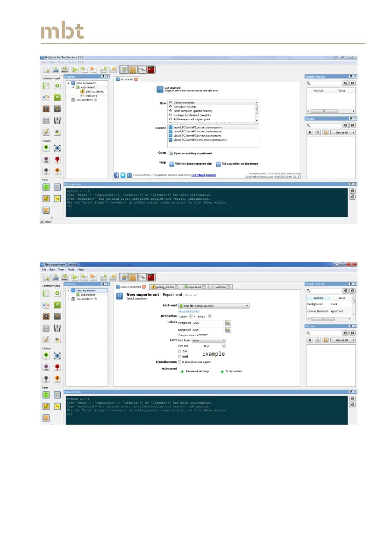Screen dimensions: 392x557
Task: Pick the loop item icon in the New experiment [unsaved] palette
Action: coord(46,293)
